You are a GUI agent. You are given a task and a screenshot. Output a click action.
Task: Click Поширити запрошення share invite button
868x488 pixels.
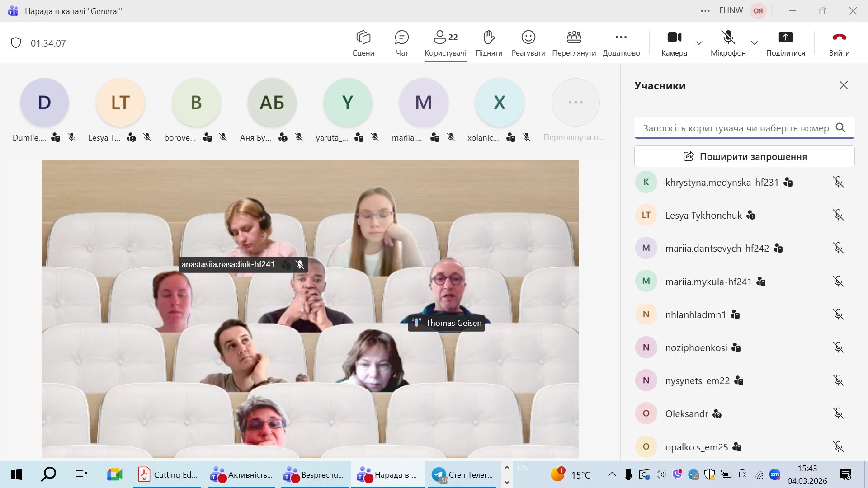pos(744,156)
